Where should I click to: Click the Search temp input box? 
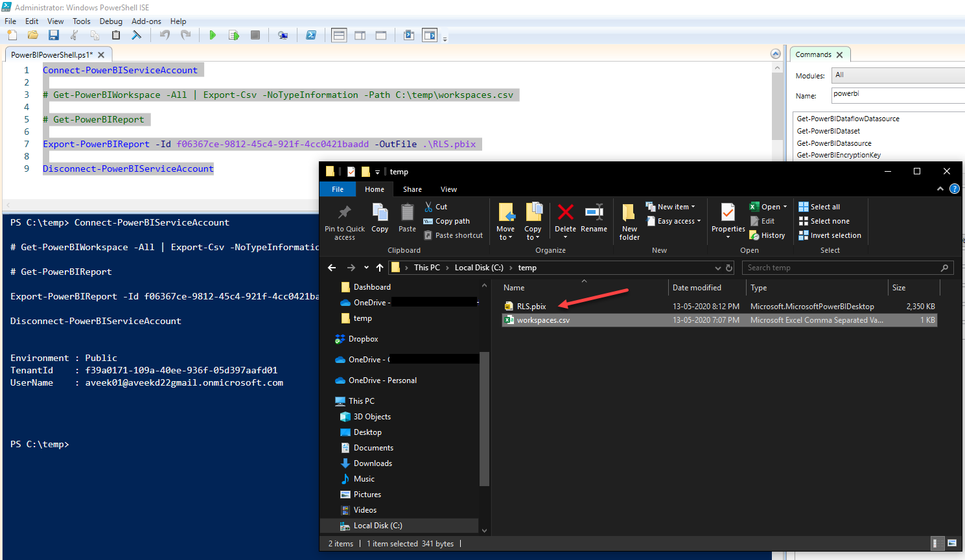tap(841, 268)
